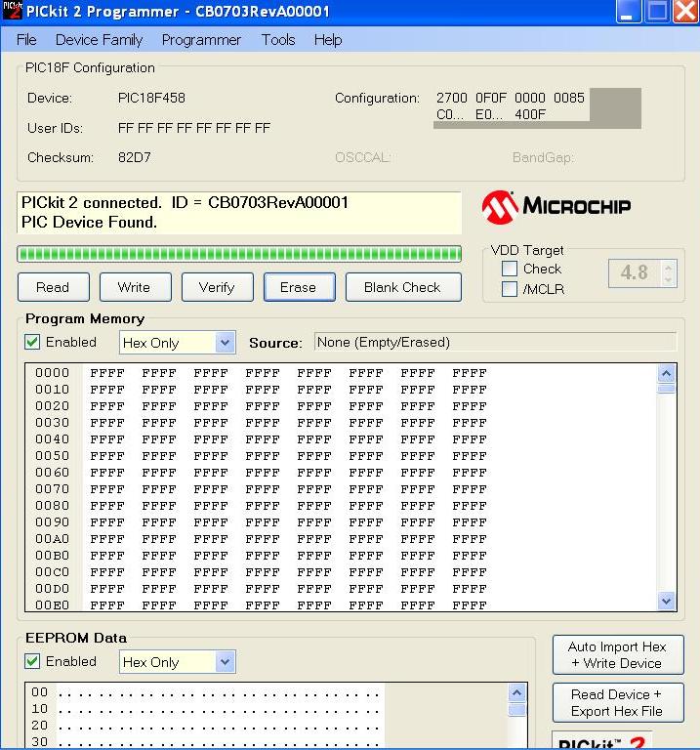Click the Program Memory scrollbar thumb
Viewport: 700px width, 750px height.
[x=667, y=388]
